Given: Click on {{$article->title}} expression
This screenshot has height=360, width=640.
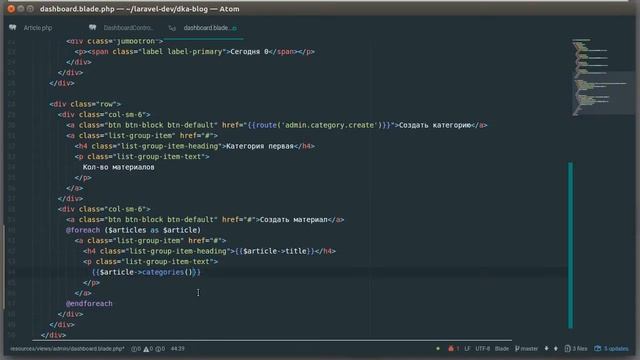Looking at the screenshot, I should coord(275,251).
